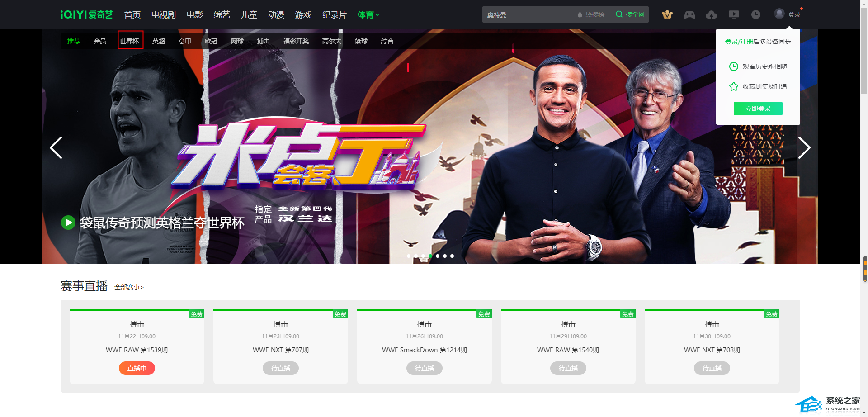
Task: Click the cloud upload icon
Action: [x=711, y=14]
